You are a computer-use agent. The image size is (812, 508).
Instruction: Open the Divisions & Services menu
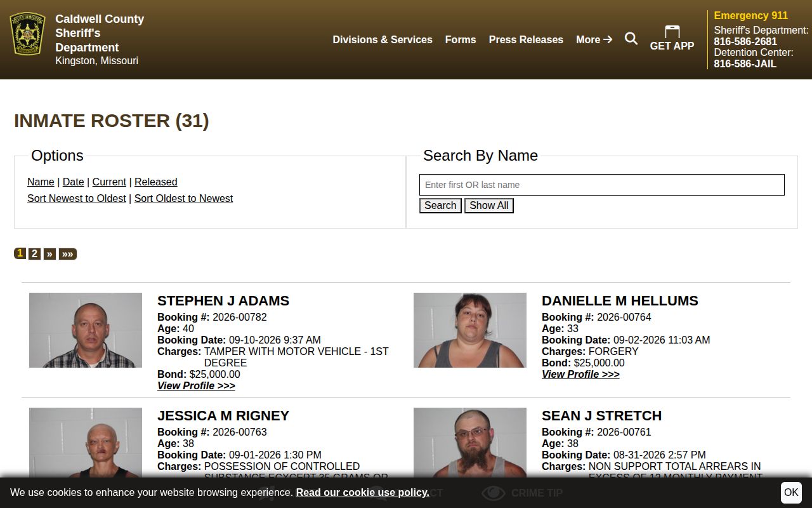[383, 39]
